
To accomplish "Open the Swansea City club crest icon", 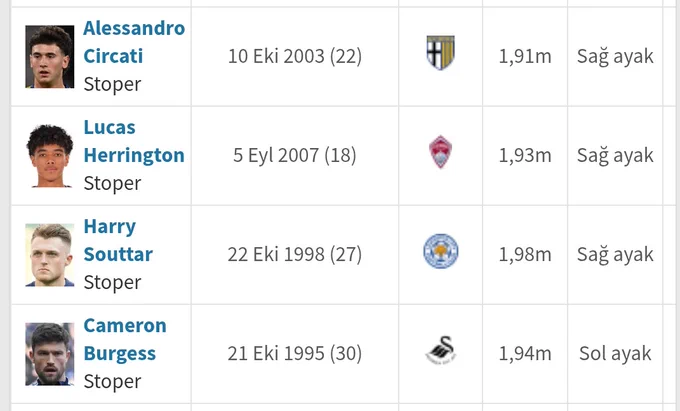I will pos(441,350).
